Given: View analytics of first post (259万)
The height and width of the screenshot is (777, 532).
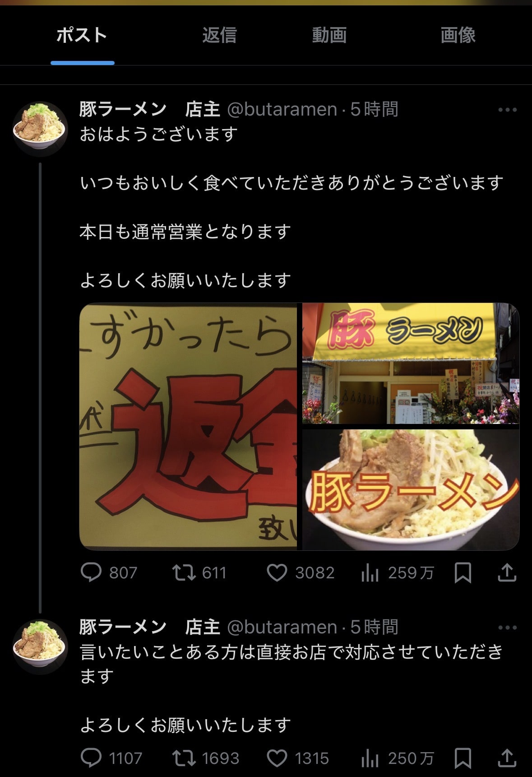Looking at the screenshot, I should click(397, 573).
